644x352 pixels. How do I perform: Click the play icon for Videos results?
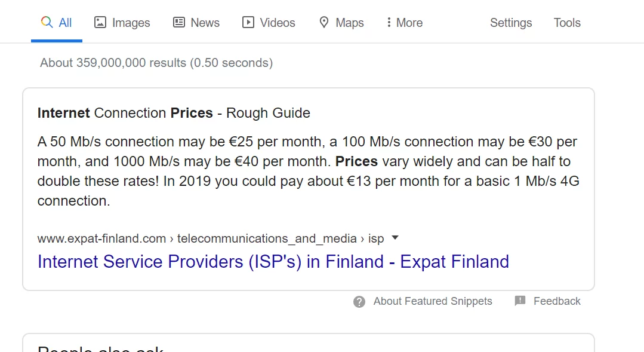248,22
